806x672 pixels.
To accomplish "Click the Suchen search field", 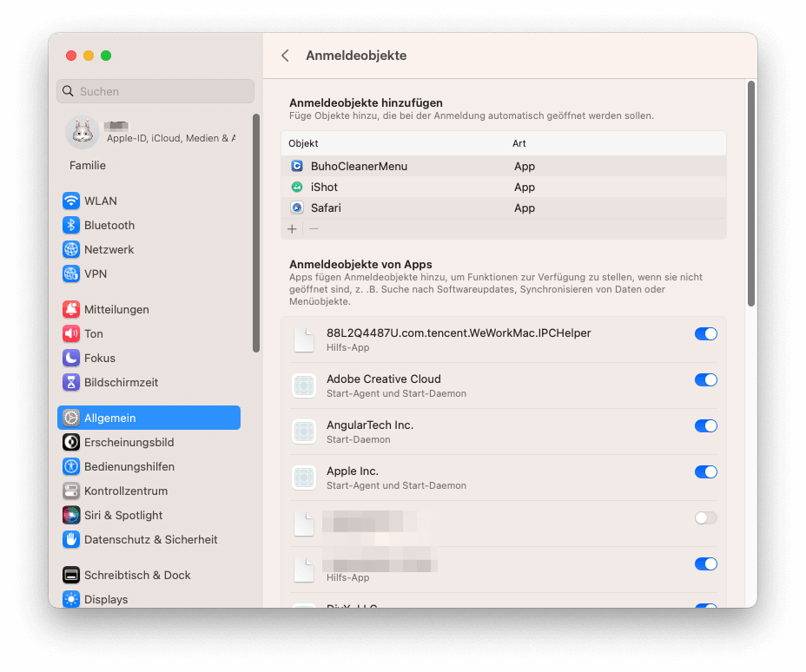I will coord(155,91).
